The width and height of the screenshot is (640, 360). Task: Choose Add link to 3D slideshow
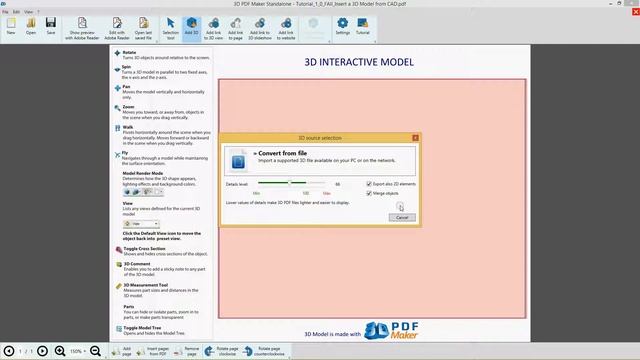tap(260, 29)
